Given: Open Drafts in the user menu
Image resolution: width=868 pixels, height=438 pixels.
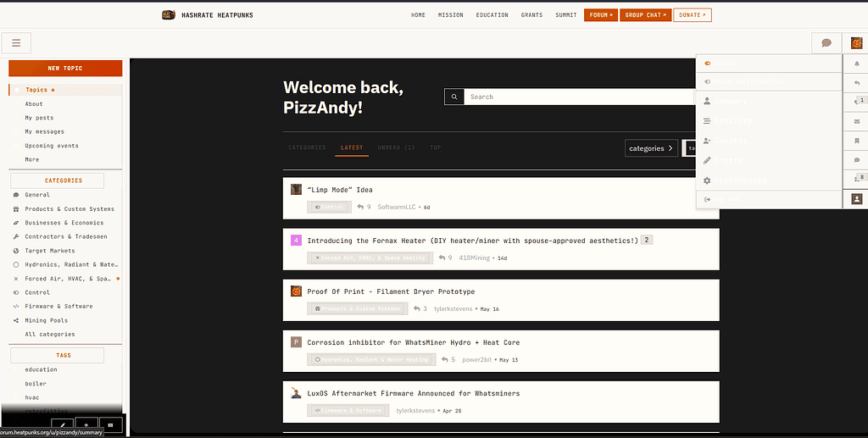Looking at the screenshot, I should click(769, 160).
